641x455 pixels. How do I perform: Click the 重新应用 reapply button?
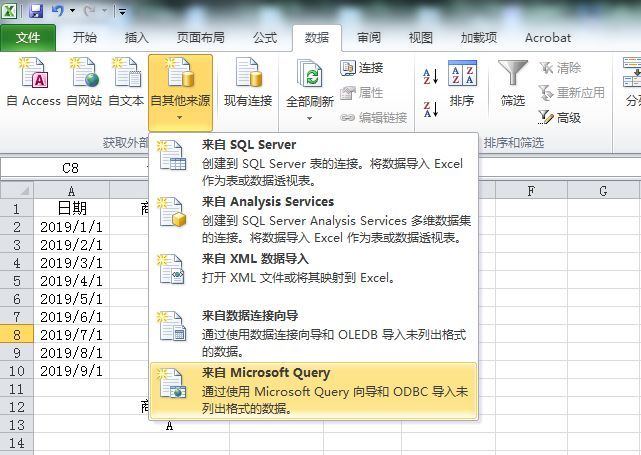572,93
